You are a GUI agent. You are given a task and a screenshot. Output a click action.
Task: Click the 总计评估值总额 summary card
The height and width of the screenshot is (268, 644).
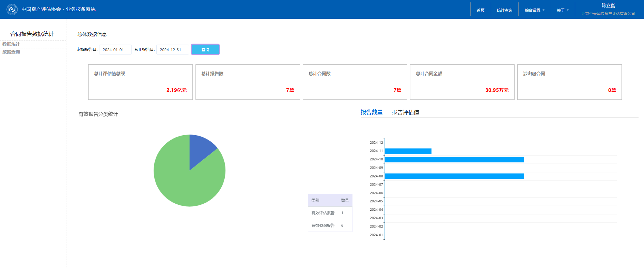(140, 82)
